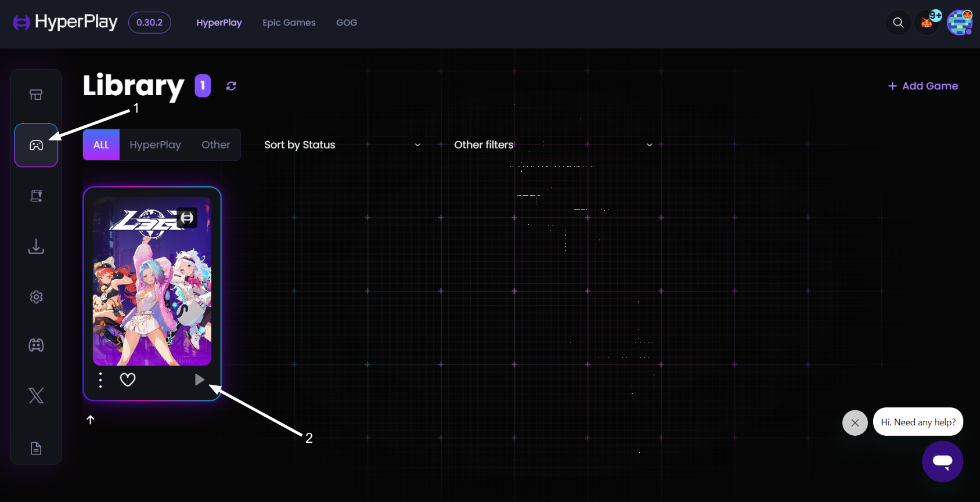Favorite the game with the heart icon
Viewport: 980px width, 502px height.
pyautogui.click(x=128, y=380)
